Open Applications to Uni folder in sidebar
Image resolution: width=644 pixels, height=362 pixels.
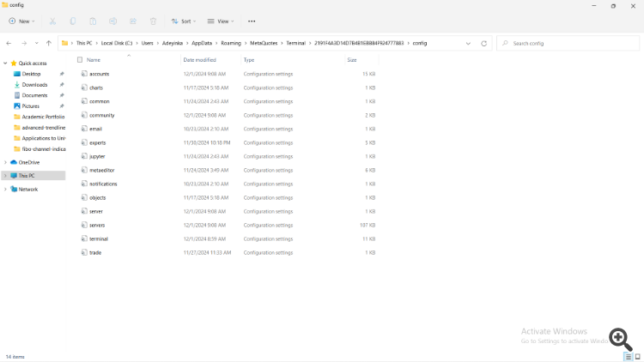point(44,138)
